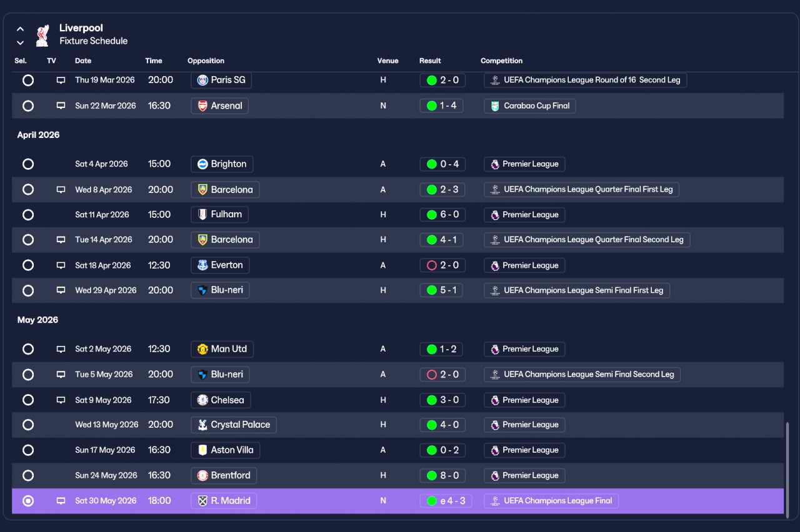Click the R. Madrid club badge
The height and width of the screenshot is (532, 800).
point(202,501)
